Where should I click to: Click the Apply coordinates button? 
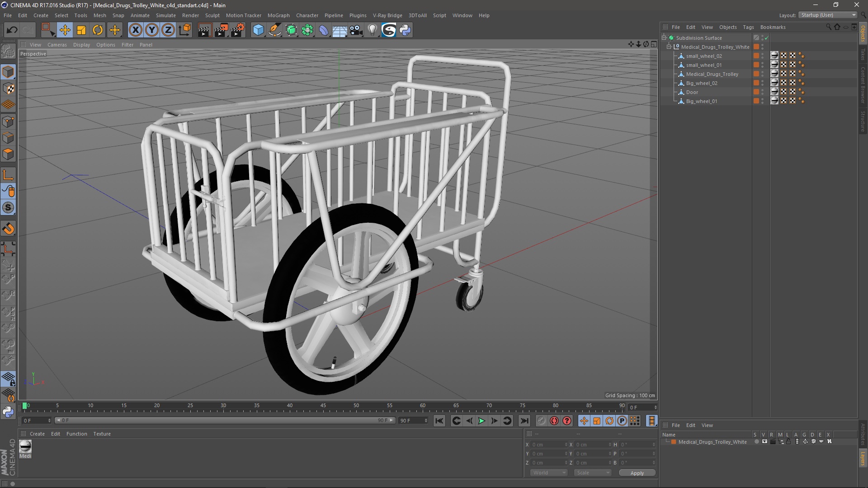click(x=637, y=473)
